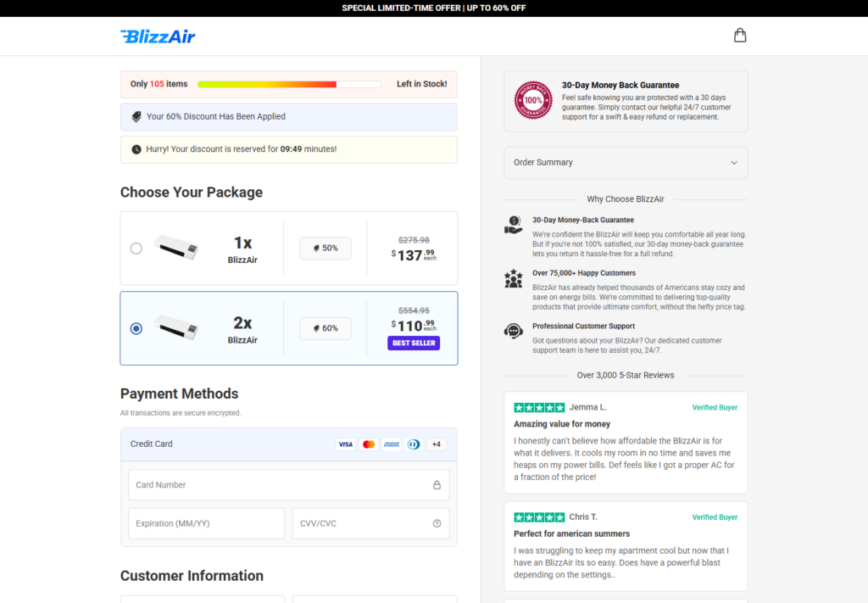
Task: Click the Visa card icon
Action: click(x=346, y=444)
